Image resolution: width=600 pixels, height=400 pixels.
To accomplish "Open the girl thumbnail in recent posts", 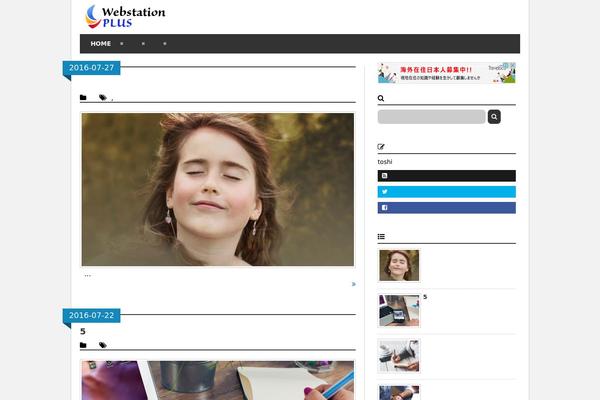I will [x=399, y=266].
